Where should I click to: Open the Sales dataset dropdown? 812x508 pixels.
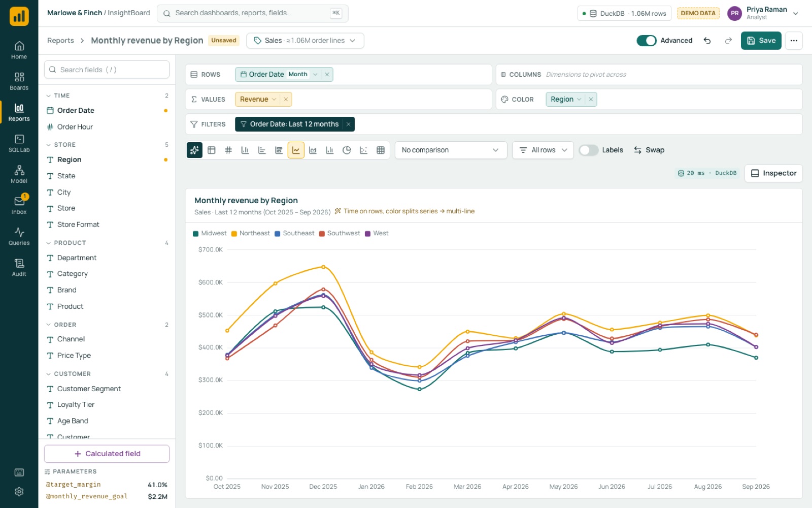click(x=305, y=41)
